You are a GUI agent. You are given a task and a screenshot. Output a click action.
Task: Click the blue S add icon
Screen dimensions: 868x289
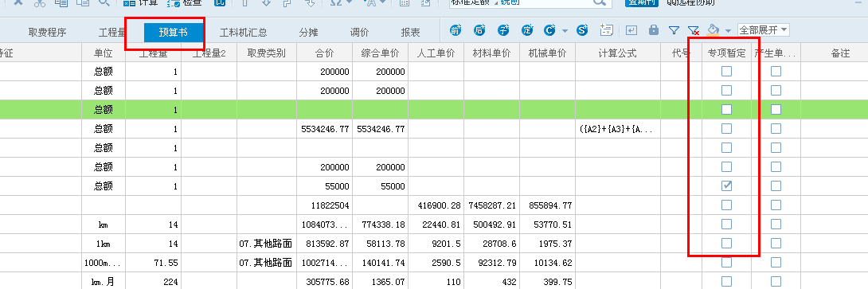click(582, 30)
